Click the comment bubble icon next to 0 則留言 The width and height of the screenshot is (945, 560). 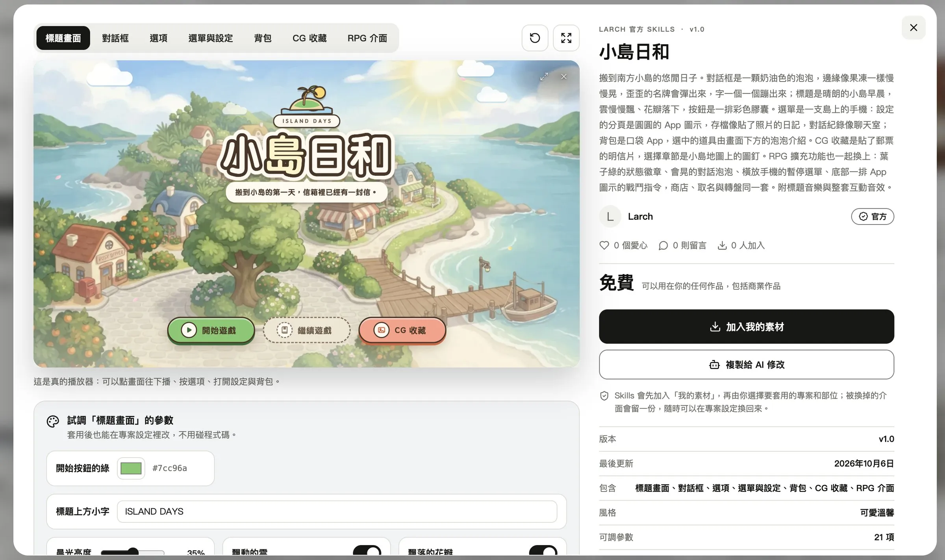click(x=663, y=245)
